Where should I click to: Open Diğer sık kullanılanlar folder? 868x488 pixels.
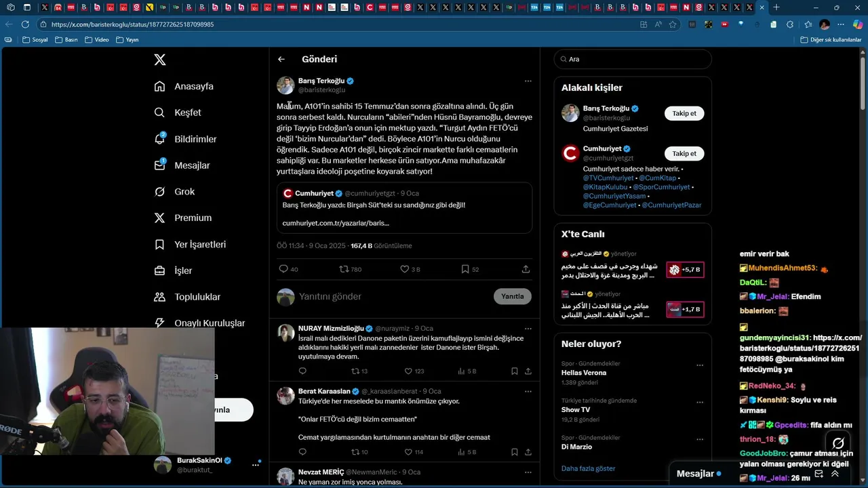[x=831, y=40]
